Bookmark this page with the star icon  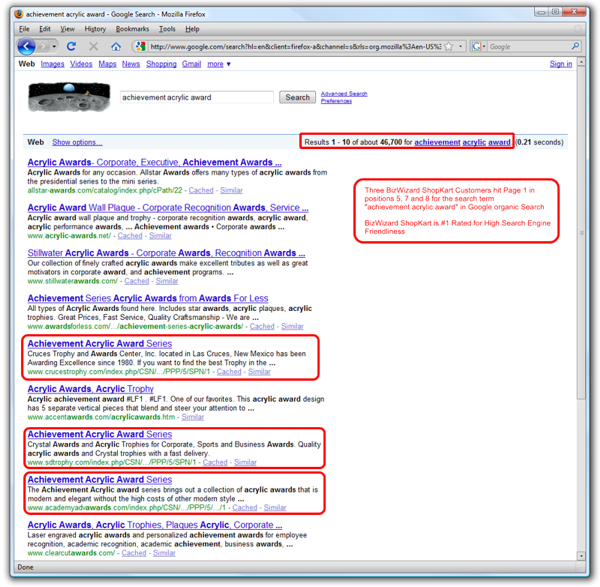click(449, 47)
